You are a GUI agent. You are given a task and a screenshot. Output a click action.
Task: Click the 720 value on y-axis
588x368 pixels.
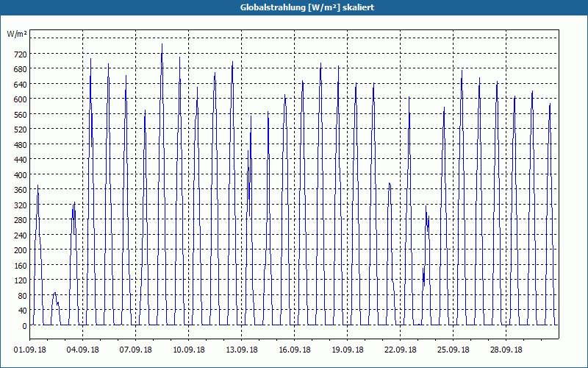click(x=21, y=54)
